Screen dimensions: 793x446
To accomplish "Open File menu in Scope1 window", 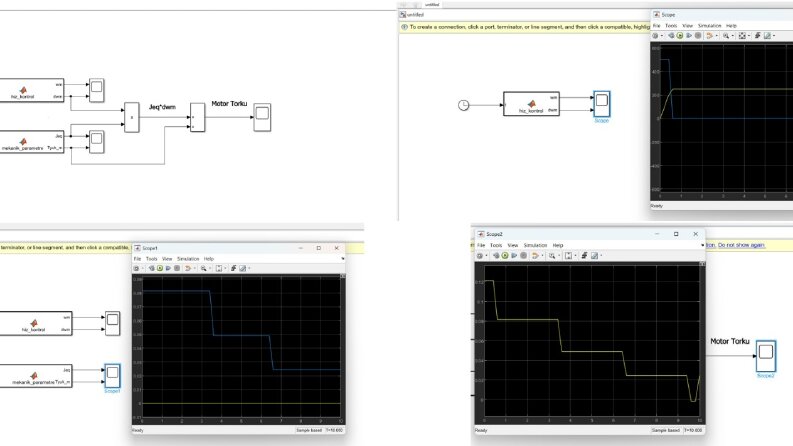I will pyautogui.click(x=137, y=259).
